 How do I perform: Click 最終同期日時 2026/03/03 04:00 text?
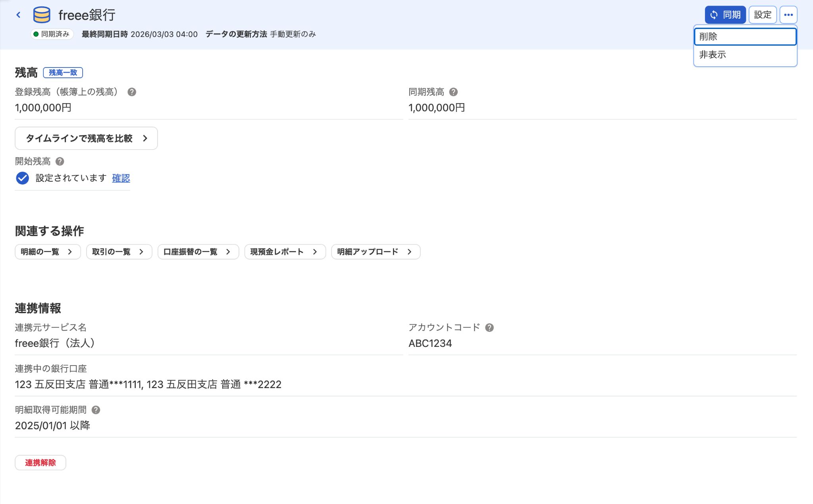pyautogui.click(x=139, y=34)
